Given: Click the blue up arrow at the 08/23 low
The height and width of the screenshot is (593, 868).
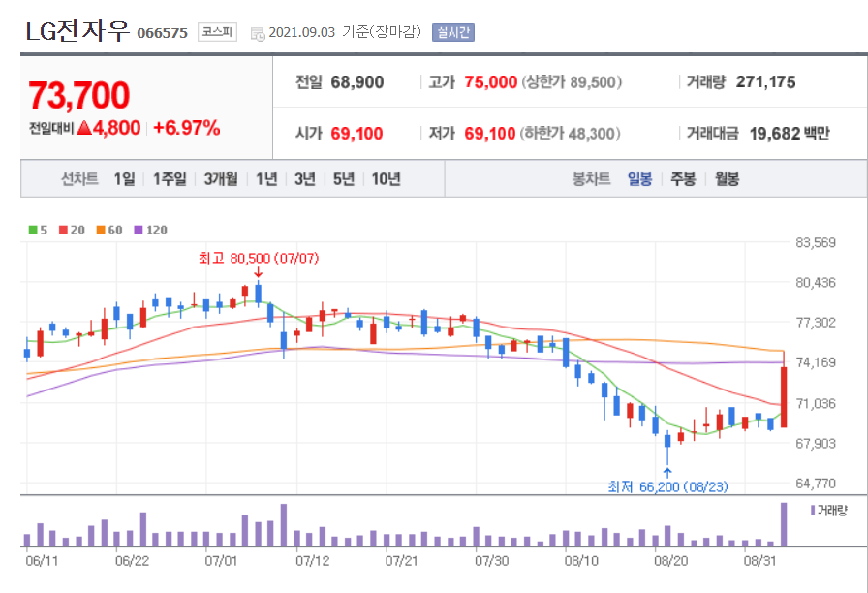Looking at the screenshot, I should [x=667, y=472].
